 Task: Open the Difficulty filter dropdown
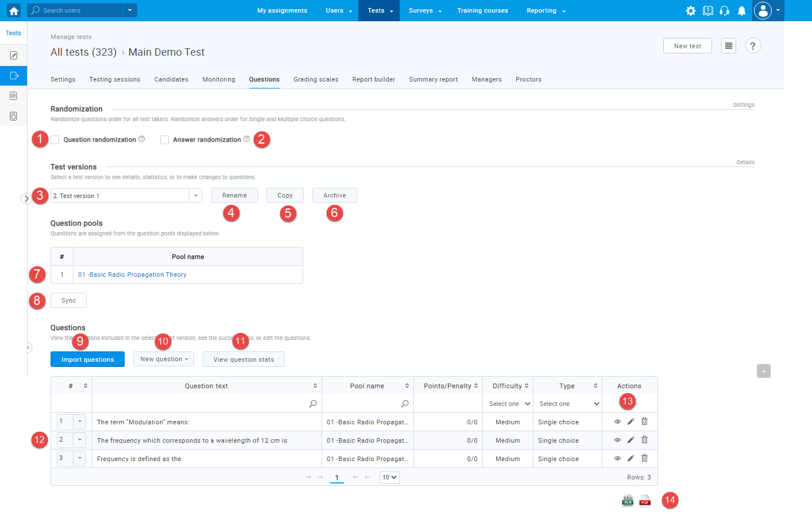(x=509, y=404)
